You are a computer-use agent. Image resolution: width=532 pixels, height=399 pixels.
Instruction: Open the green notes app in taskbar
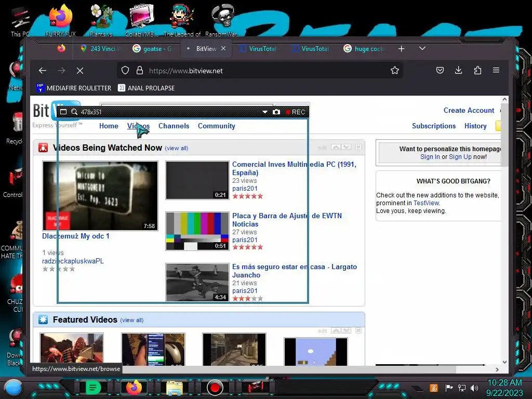point(93,388)
